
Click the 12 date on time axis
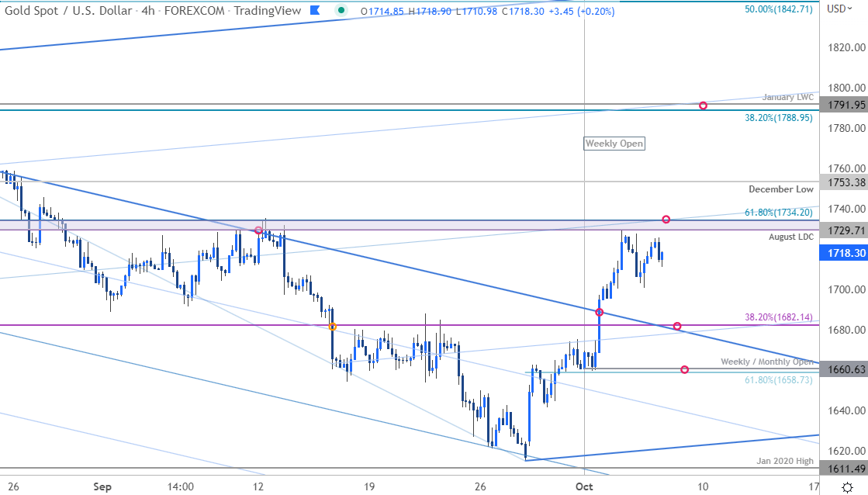tap(258, 486)
